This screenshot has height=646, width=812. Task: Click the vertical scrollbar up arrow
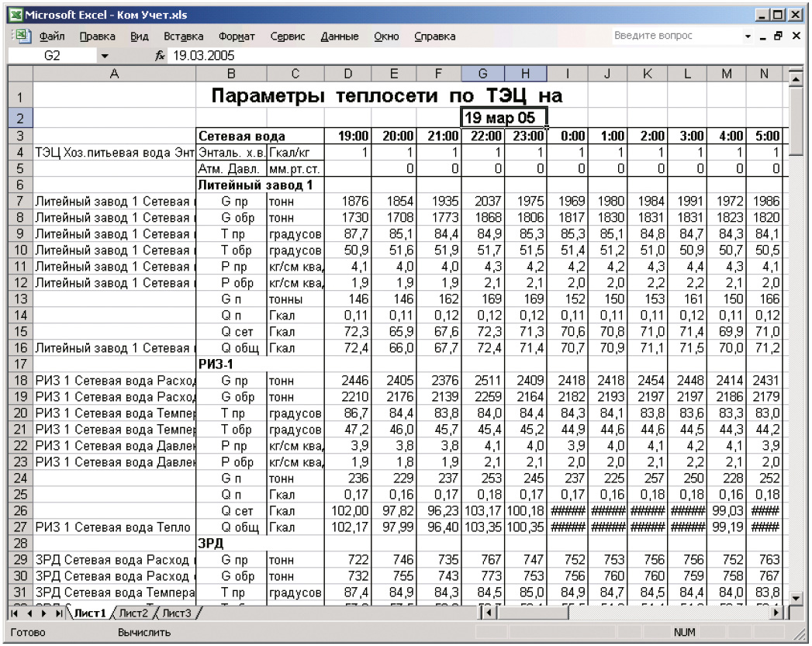(795, 79)
